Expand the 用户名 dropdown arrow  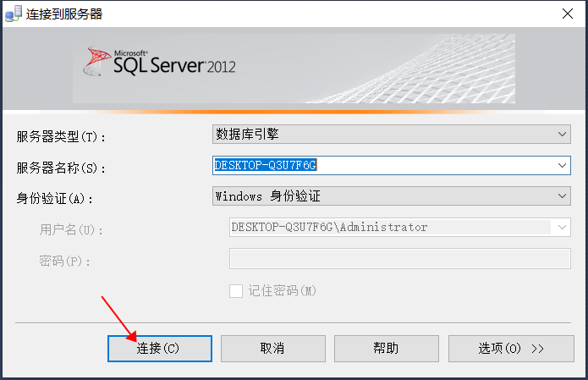pos(562,228)
